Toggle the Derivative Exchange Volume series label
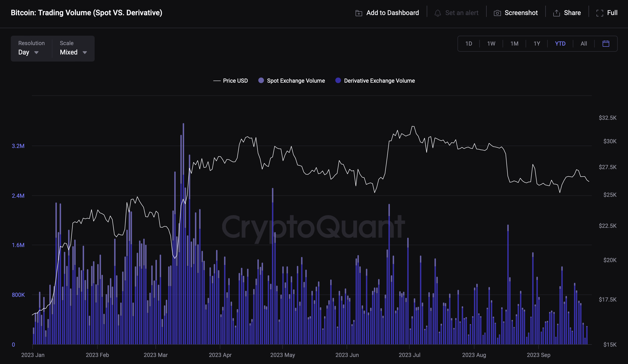Screen dimensions: 628x364 pyautogui.click(x=379, y=81)
